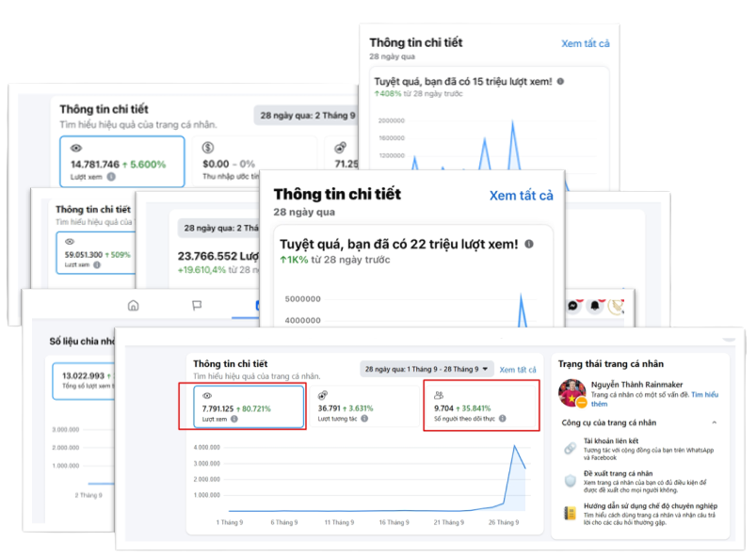Click the shield icon for Đề xuất trang cá nhân
Screen dimensions: 756x558
[x=570, y=481]
